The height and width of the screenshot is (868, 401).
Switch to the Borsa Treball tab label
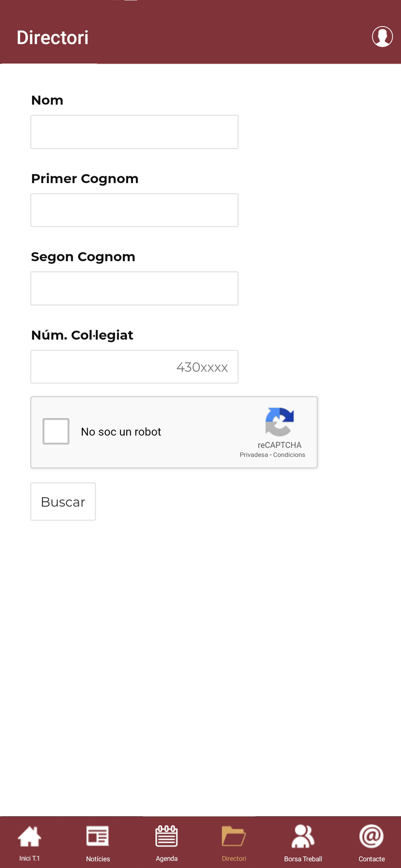(303, 859)
